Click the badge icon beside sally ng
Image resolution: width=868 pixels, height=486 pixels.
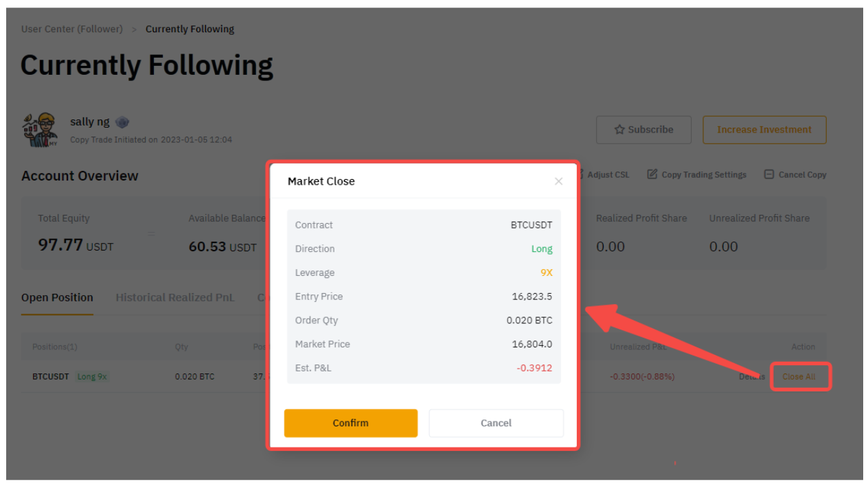[122, 122]
